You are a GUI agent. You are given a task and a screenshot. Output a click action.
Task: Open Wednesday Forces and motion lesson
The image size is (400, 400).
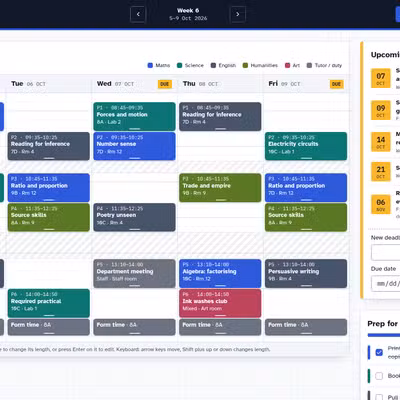pyautogui.click(x=134, y=116)
